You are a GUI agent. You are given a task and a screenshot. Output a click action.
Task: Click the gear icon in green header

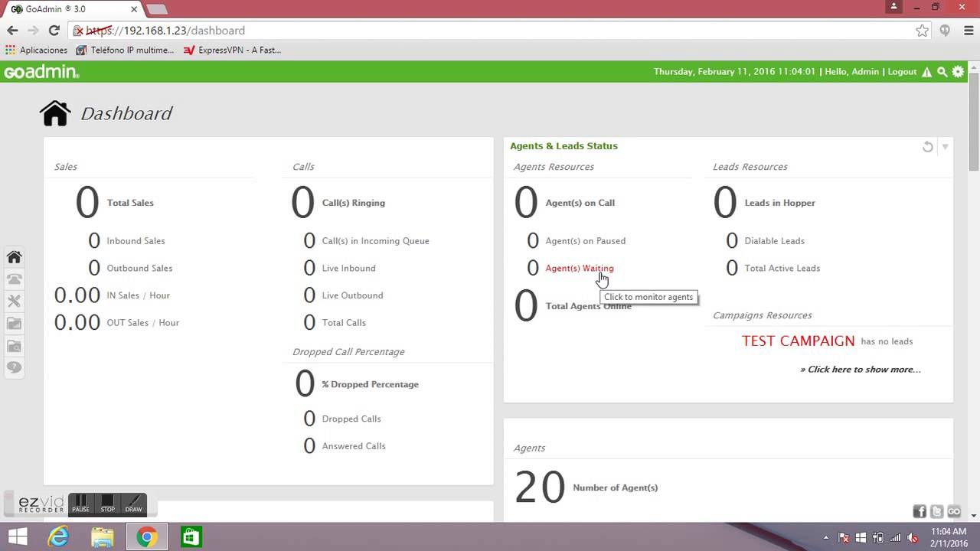(958, 72)
